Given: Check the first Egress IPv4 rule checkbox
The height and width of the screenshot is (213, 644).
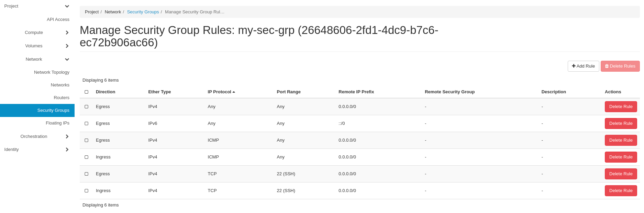Looking at the screenshot, I should [86, 106].
